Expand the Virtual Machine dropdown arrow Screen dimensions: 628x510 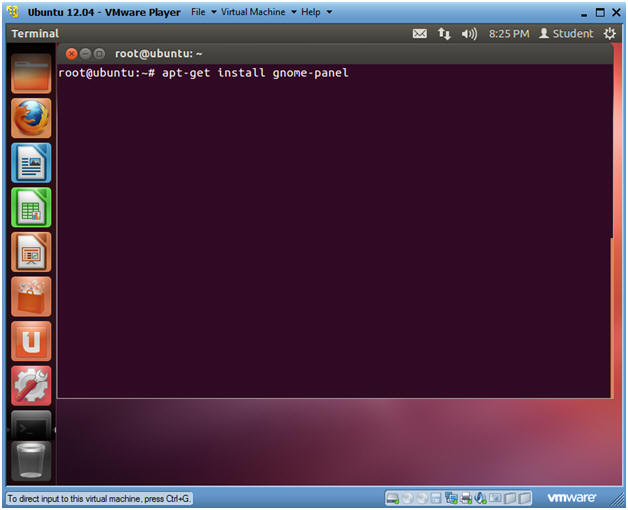(x=294, y=12)
